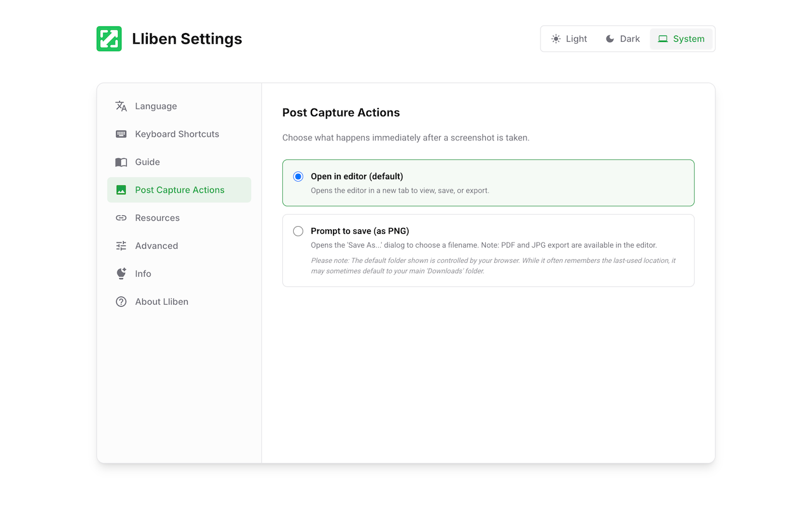
Task: Click the Lliben green logo icon
Action: coord(109,39)
